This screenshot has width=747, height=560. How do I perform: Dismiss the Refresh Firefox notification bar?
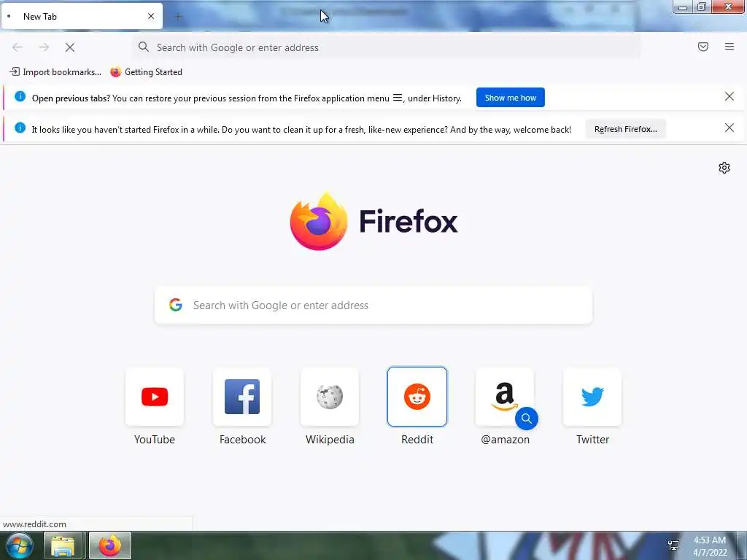pyautogui.click(x=729, y=128)
